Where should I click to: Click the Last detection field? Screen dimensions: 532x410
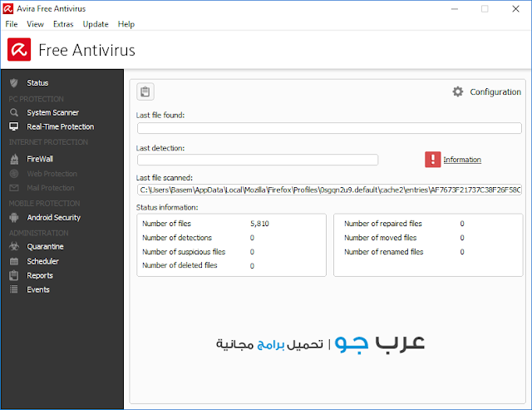(x=258, y=160)
